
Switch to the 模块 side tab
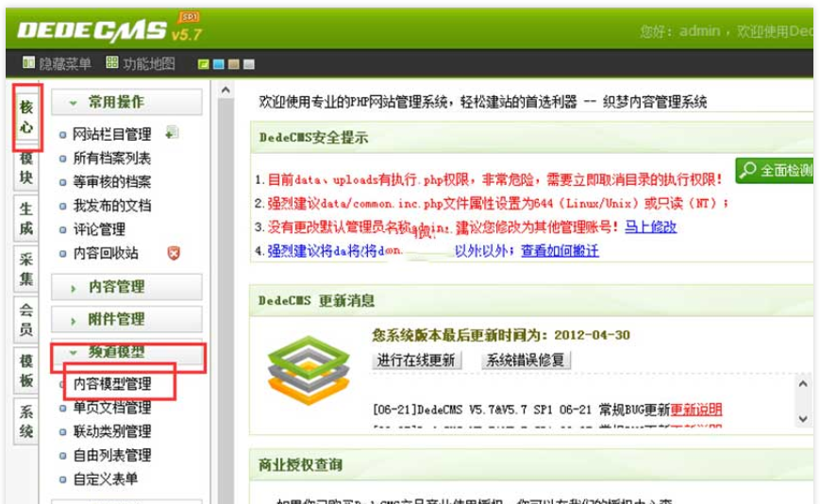click(x=26, y=168)
